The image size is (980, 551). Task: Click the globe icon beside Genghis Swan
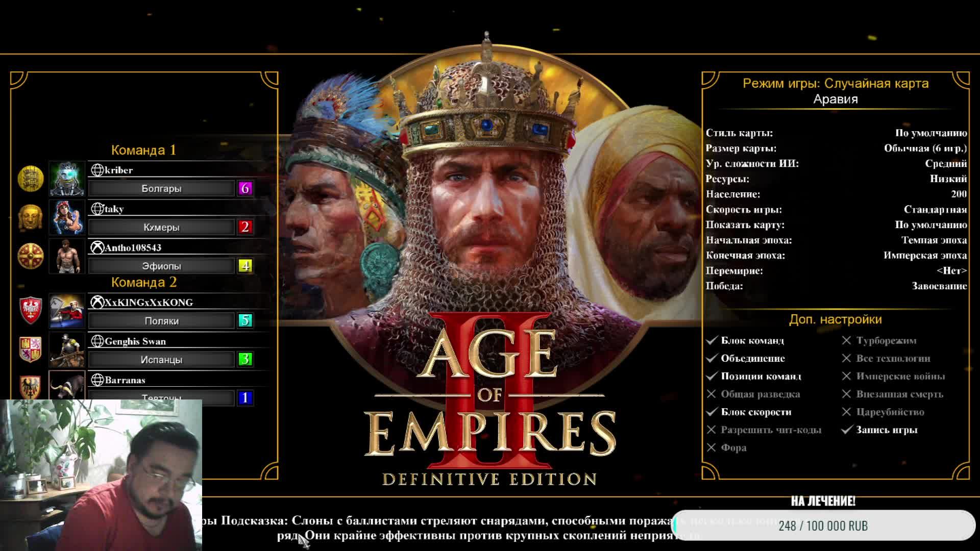pyautogui.click(x=97, y=341)
